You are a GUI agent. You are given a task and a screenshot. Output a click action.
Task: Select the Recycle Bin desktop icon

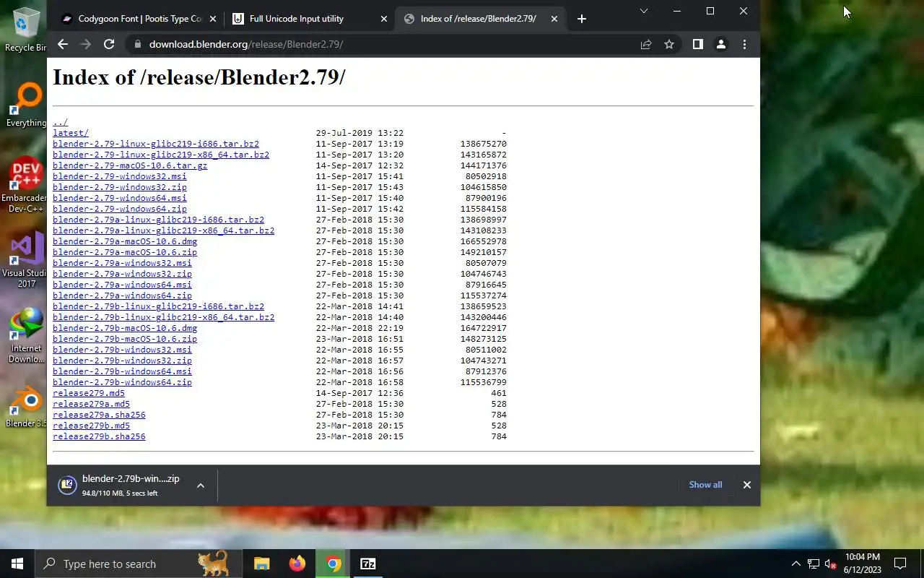pos(26,30)
